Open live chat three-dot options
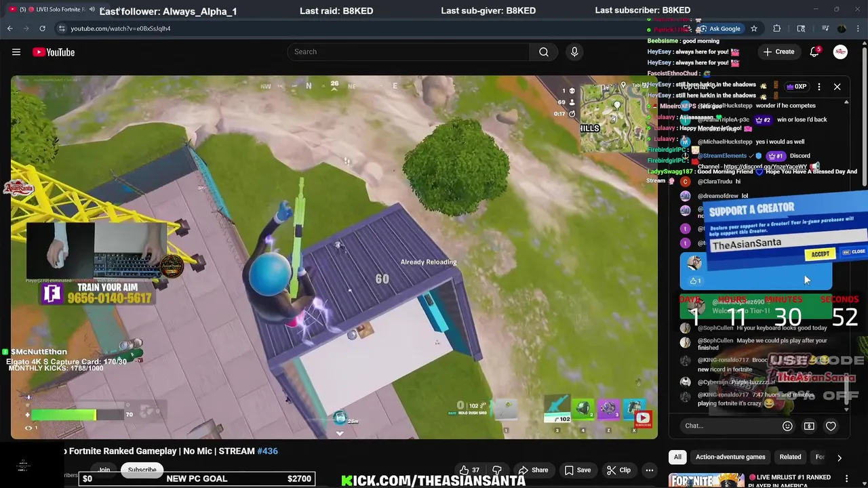This screenshot has width=868, height=488. (818, 87)
